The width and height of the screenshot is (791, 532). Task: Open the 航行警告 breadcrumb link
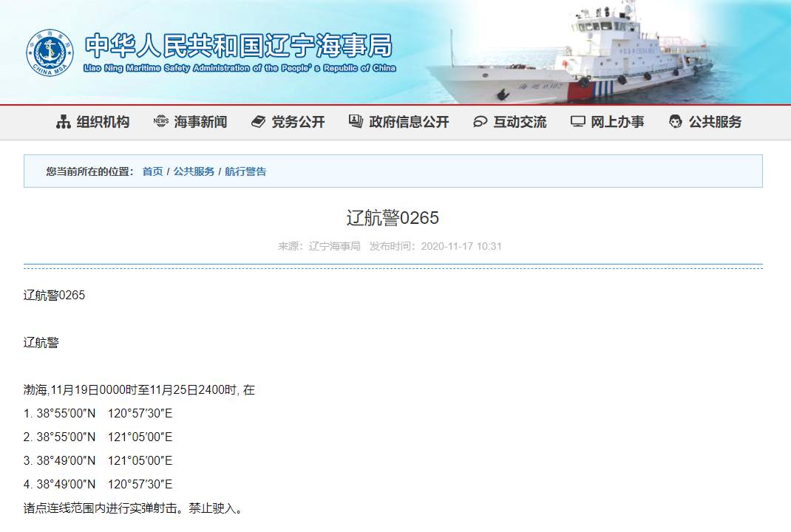pos(245,171)
